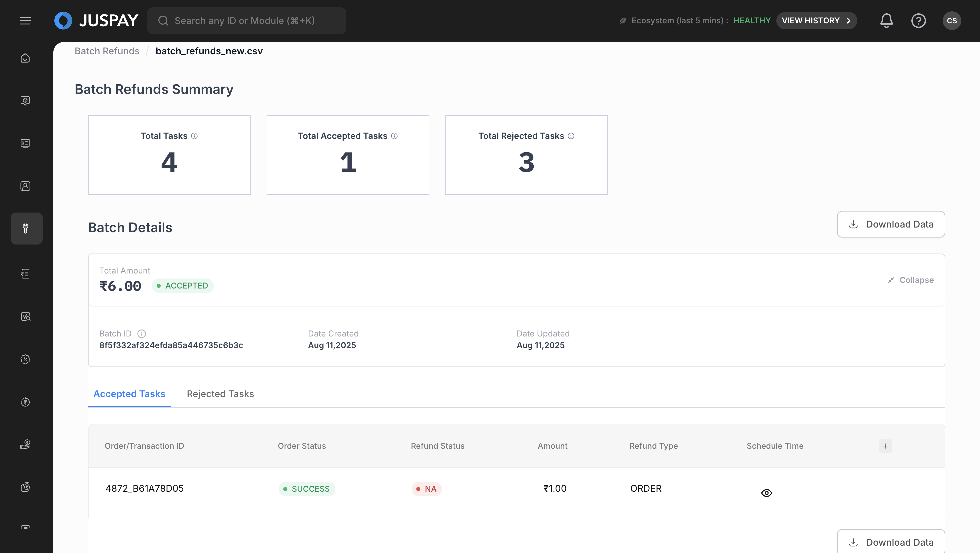Expand View History ecosystem status
Screen dimensions: 980x553
[816, 21]
